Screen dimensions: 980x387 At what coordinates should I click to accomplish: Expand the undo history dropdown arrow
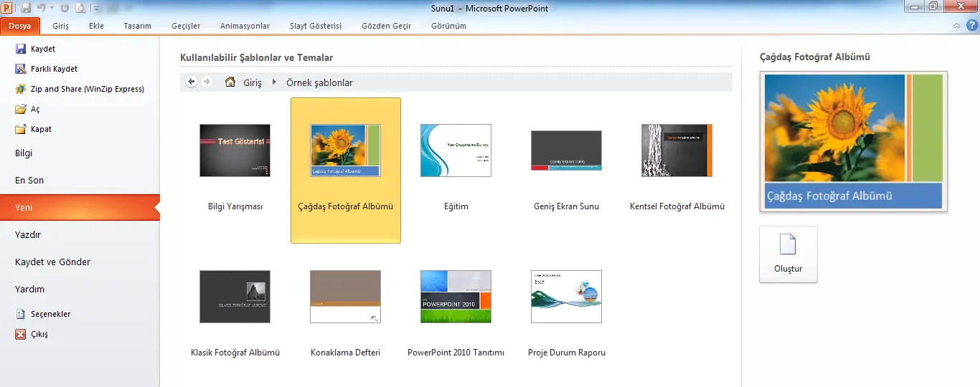click(53, 9)
